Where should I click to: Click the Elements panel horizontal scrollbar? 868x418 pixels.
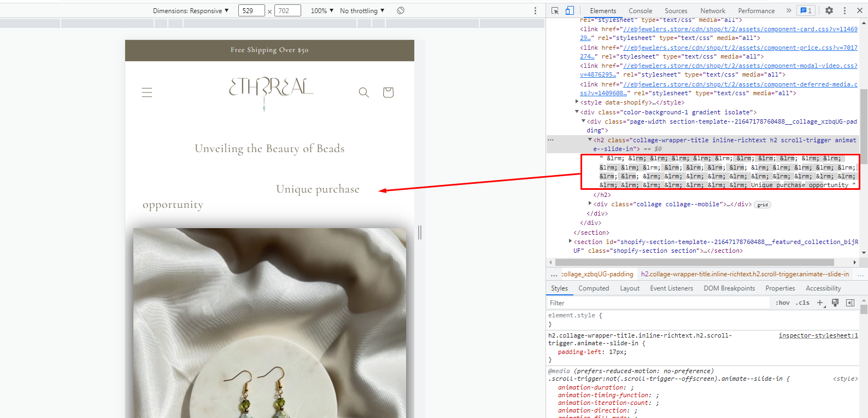pos(694,262)
